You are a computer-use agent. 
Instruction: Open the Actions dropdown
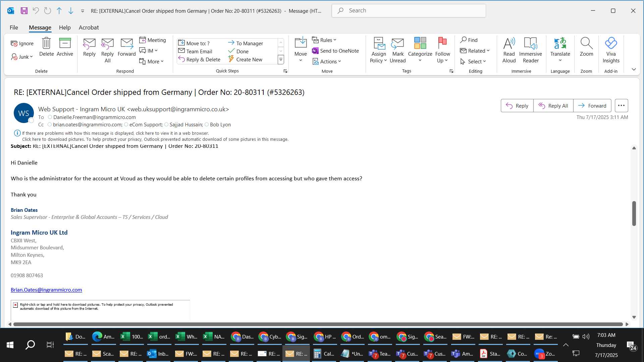tap(327, 61)
